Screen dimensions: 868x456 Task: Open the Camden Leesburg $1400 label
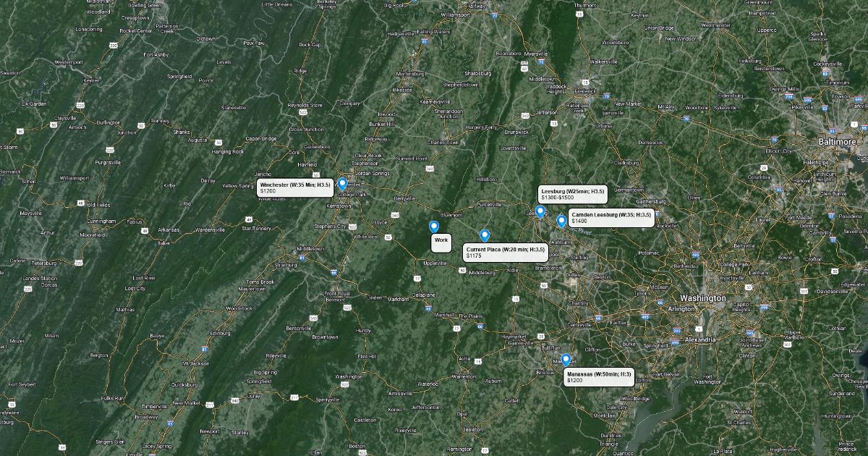[x=612, y=218]
